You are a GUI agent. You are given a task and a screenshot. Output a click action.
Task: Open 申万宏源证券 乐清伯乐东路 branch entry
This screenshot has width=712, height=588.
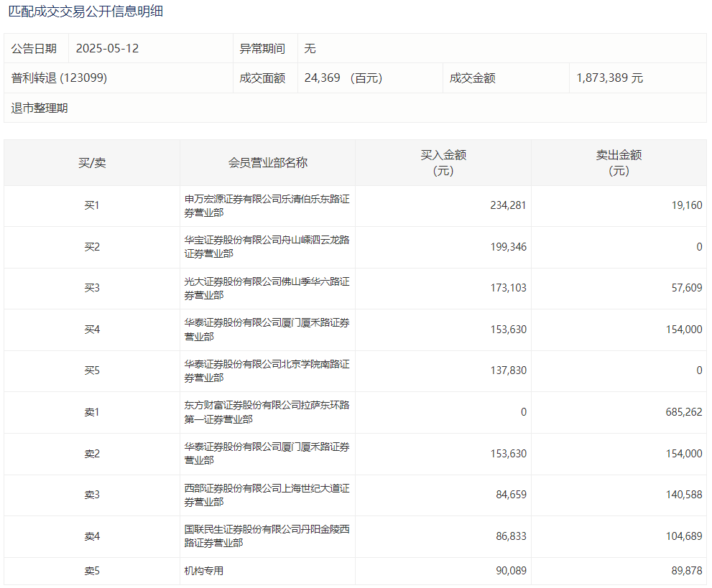(267, 206)
